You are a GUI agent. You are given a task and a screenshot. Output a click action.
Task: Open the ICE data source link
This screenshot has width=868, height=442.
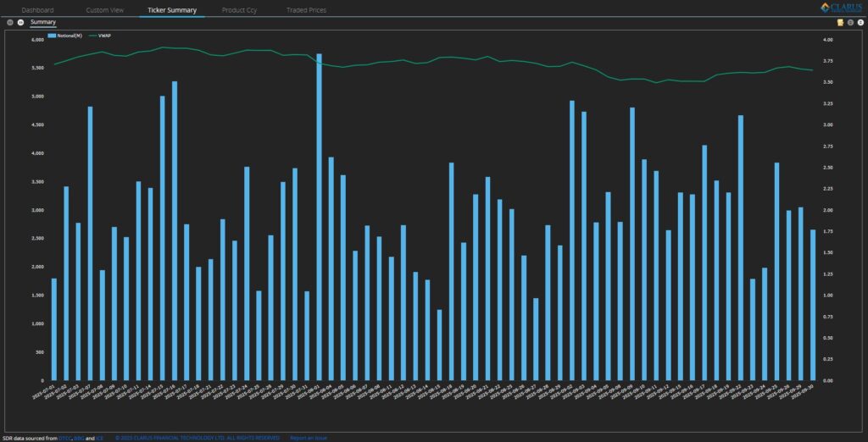99,438
